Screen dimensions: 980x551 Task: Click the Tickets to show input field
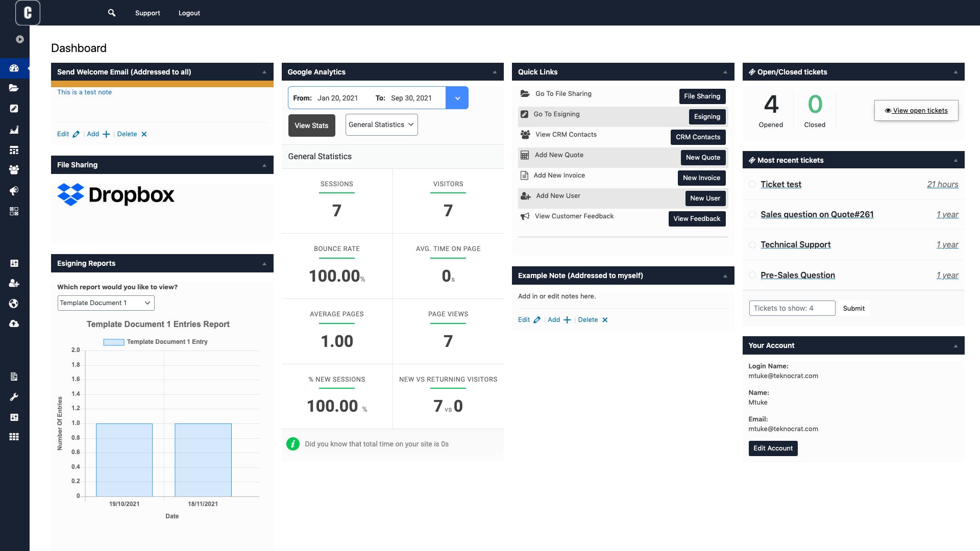pyautogui.click(x=792, y=308)
